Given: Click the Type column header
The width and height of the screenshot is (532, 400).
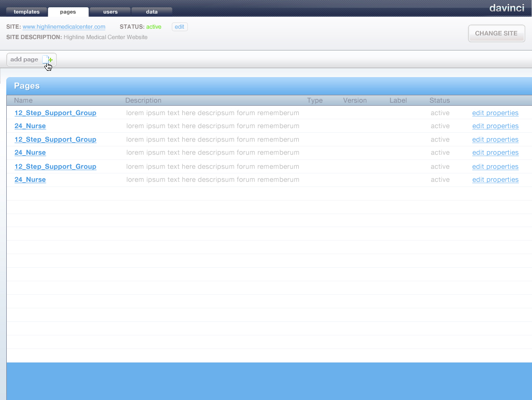Looking at the screenshot, I should point(315,101).
